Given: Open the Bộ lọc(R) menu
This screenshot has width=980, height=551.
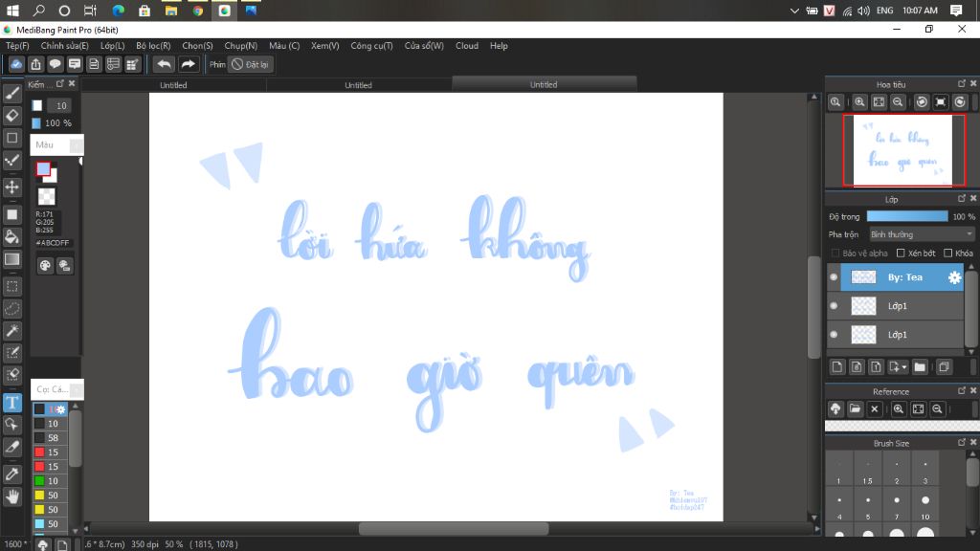Looking at the screenshot, I should (x=153, y=46).
